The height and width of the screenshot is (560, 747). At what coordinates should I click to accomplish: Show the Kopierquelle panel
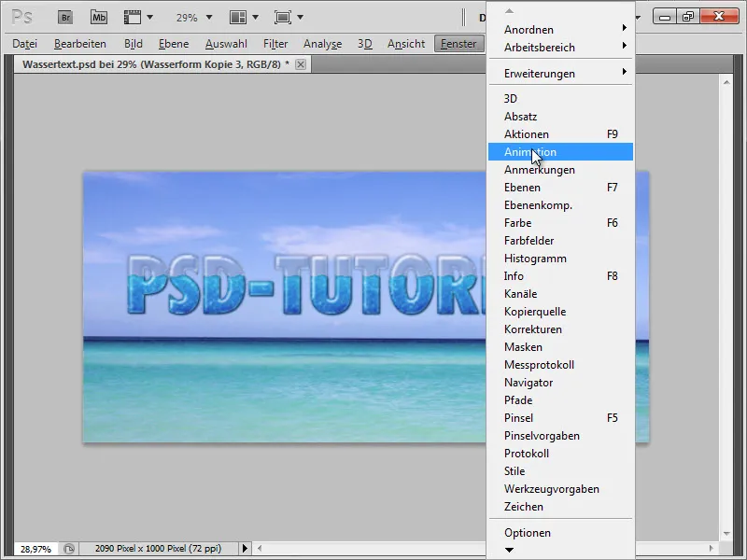tap(561, 312)
